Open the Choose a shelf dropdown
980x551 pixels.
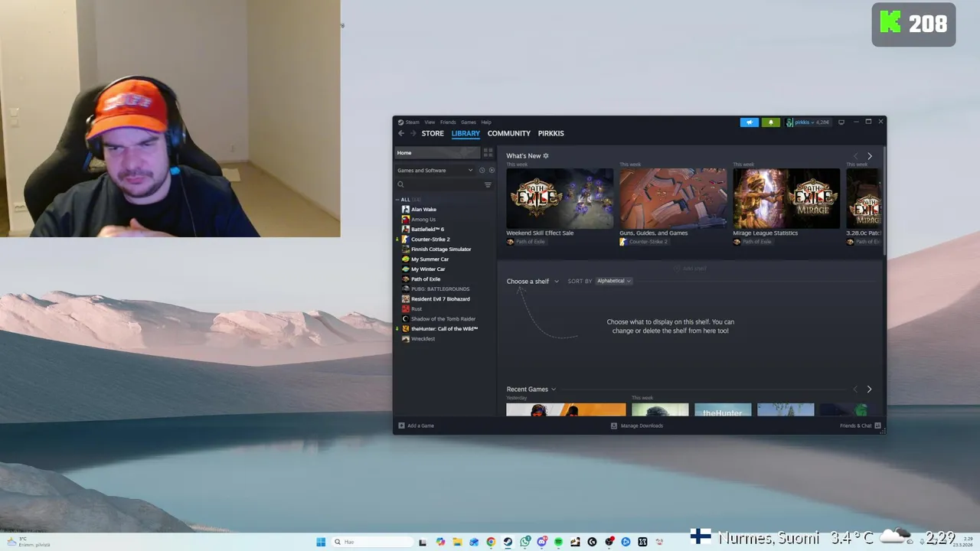click(532, 281)
